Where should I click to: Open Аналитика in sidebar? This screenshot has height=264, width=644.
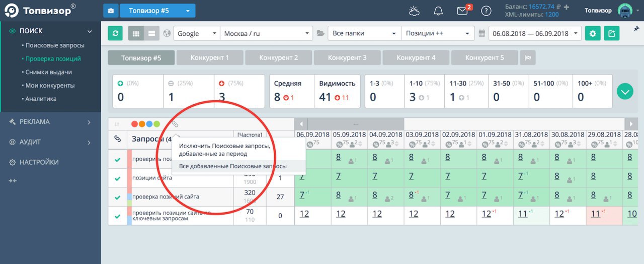(41, 99)
